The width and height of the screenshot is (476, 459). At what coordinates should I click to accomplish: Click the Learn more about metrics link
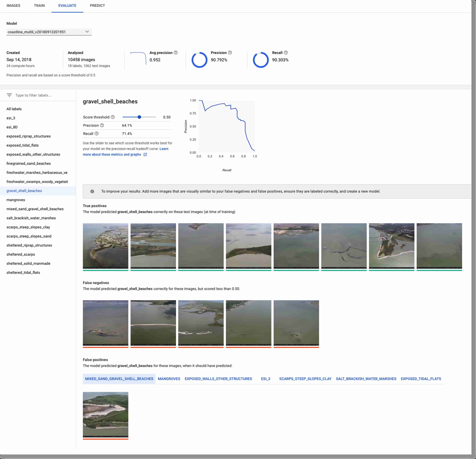click(x=126, y=152)
